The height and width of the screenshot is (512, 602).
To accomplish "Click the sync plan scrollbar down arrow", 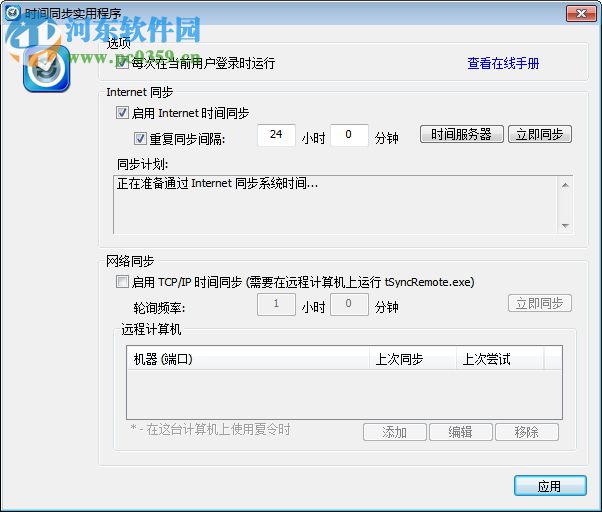I will coord(565,225).
